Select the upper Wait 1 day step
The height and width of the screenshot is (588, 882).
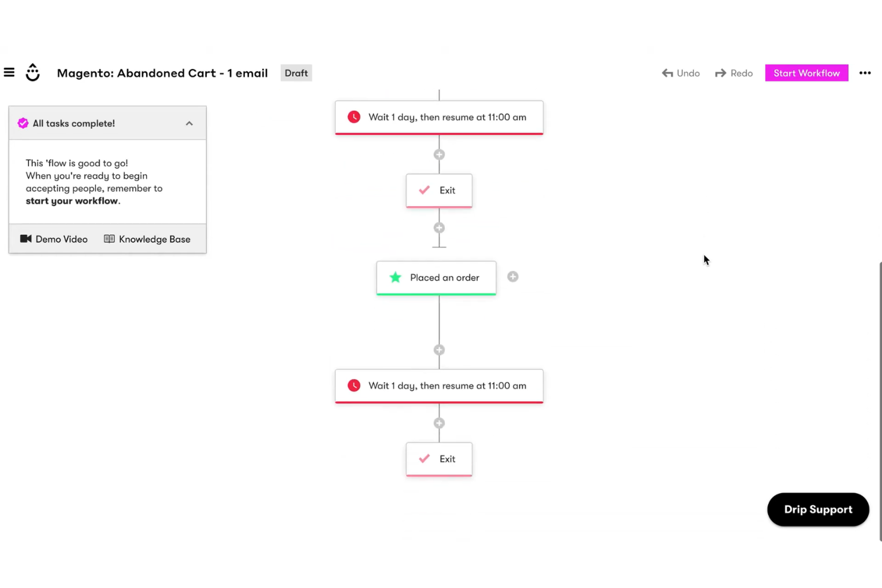[x=439, y=117]
